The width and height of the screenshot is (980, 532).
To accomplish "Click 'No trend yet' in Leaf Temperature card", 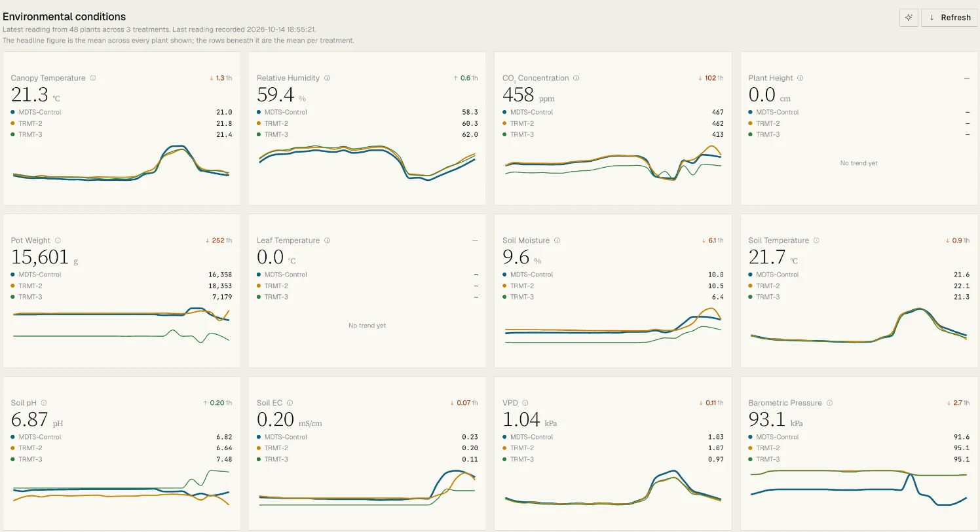I will point(367,326).
